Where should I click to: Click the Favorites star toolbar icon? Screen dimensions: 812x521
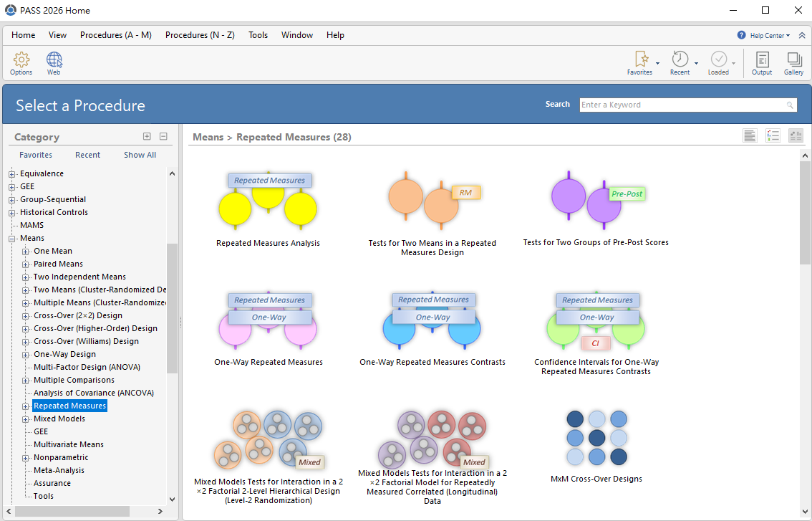point(640,61)
